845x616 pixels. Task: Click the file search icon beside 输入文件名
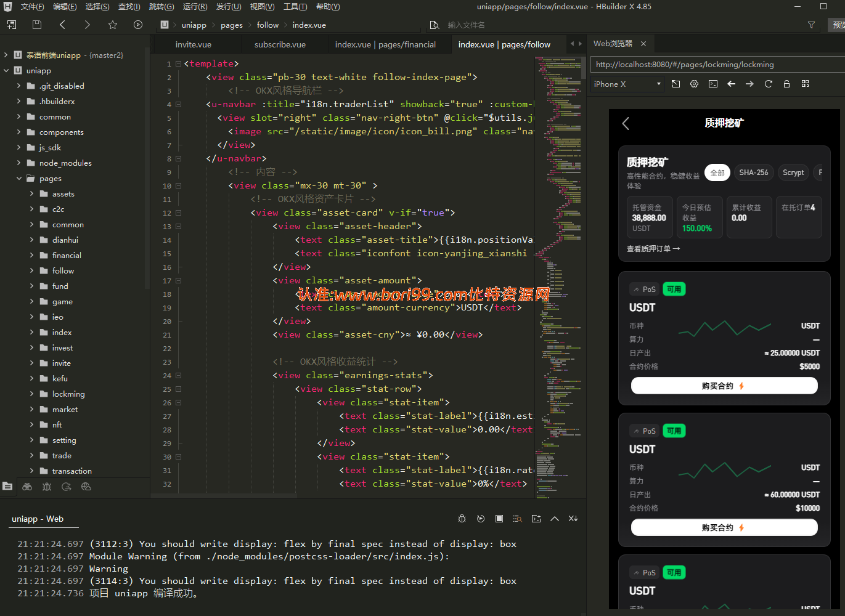(435, 25)
